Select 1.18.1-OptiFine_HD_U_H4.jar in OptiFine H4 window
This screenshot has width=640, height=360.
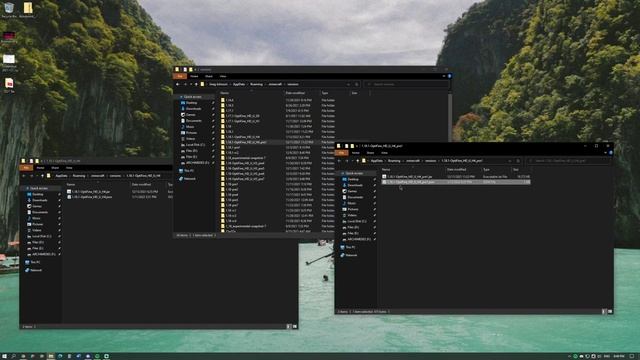coord(88,191)
